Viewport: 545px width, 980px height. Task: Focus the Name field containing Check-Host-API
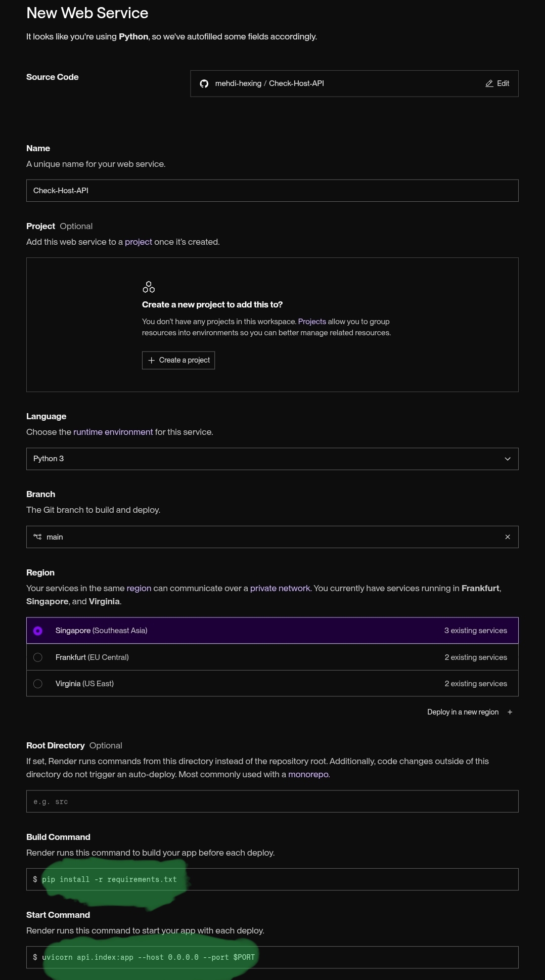pyautogui.click(x=272, y=191)
